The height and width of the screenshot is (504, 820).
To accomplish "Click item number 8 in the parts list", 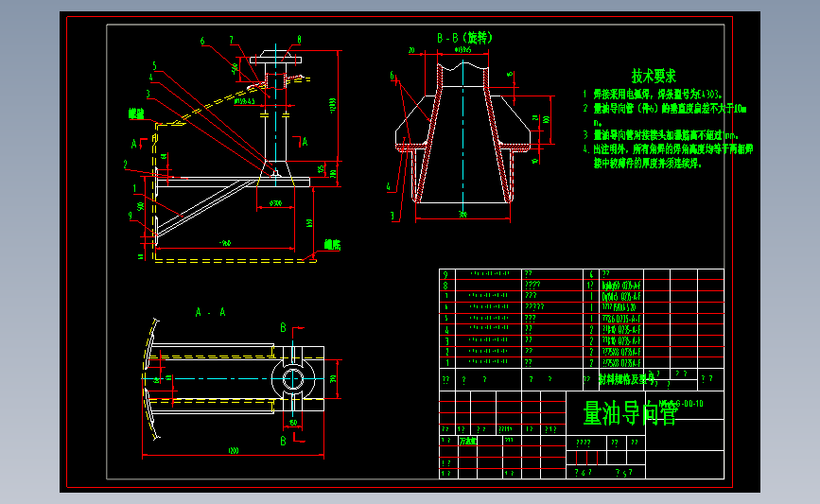I will click(x=445, y=286).
